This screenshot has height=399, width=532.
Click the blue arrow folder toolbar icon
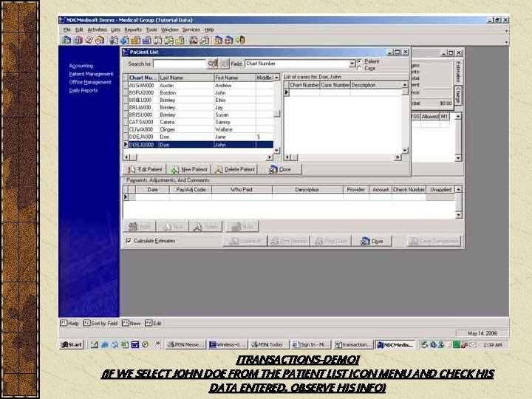point(125,41)
